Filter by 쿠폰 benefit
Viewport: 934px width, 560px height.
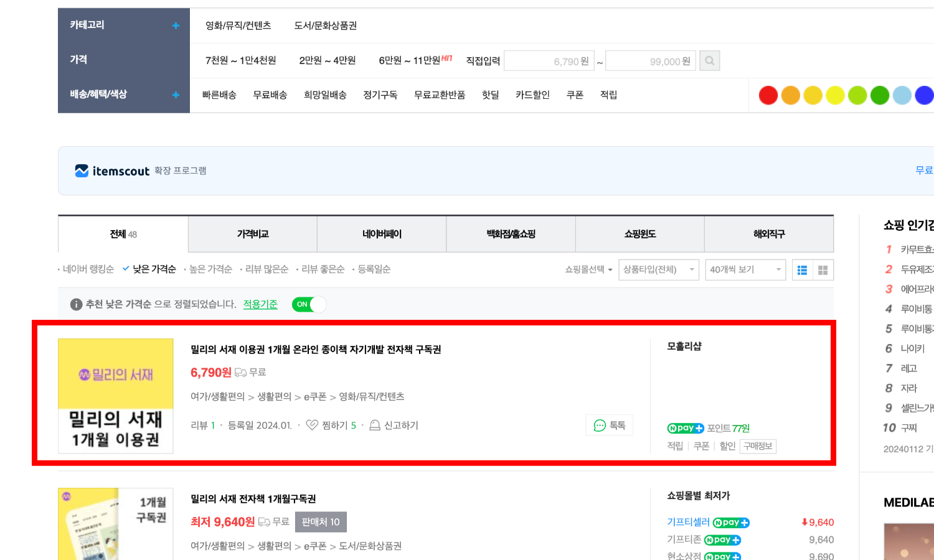pyautogui.click(x=575, y=95)
